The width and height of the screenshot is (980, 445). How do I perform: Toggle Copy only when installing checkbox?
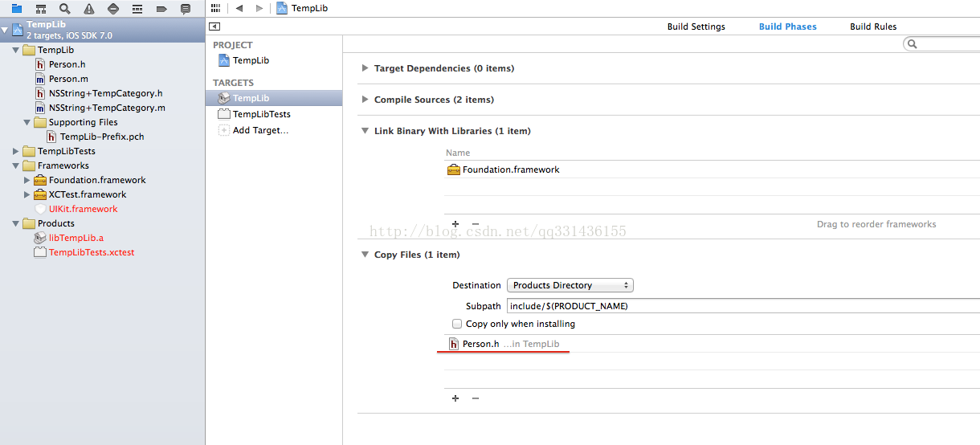click(457, 325)
